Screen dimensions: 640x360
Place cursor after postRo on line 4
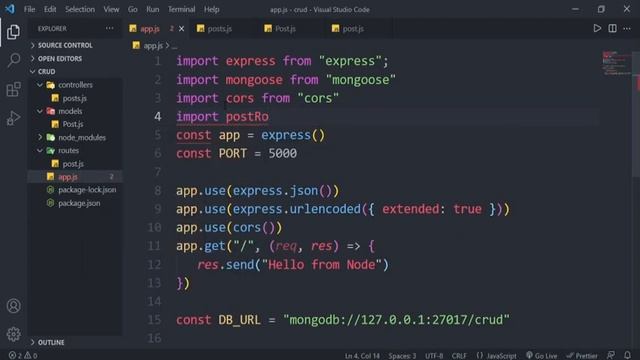(269, 117)
